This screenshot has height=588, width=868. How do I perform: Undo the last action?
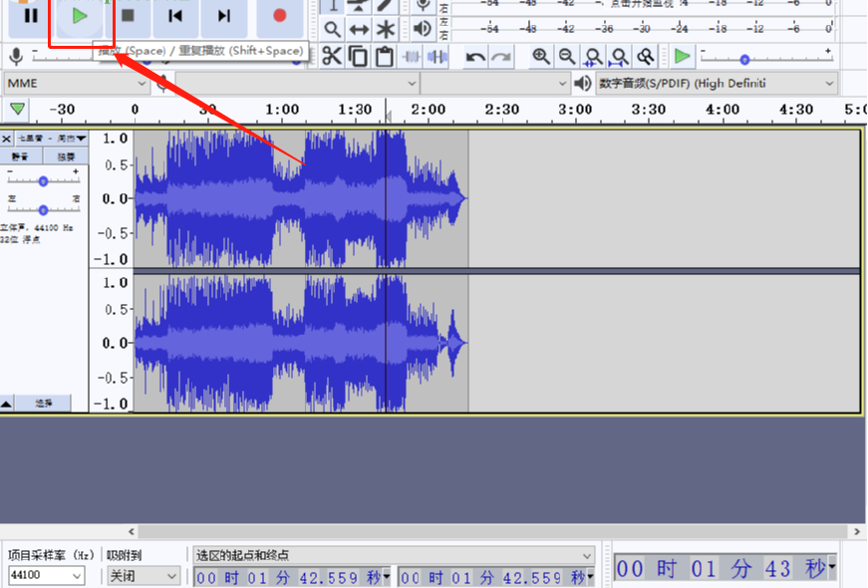coord(475,57)
